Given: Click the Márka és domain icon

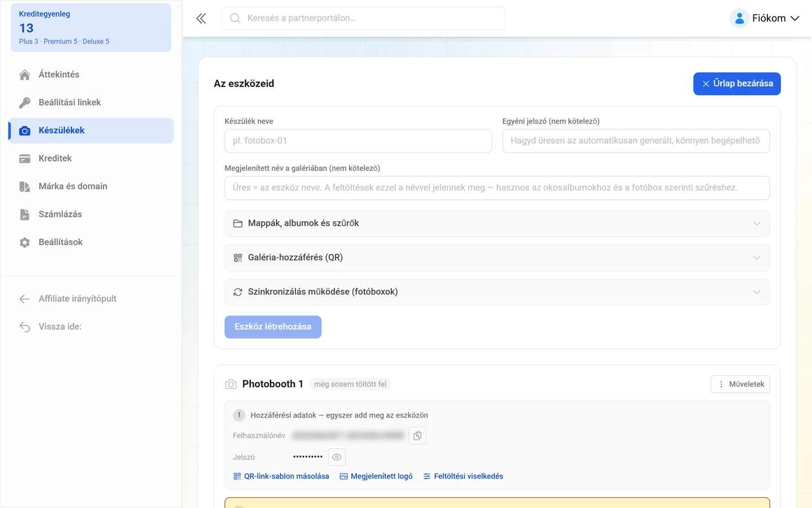Looking at the screenshot, I should tap(25, 187).
